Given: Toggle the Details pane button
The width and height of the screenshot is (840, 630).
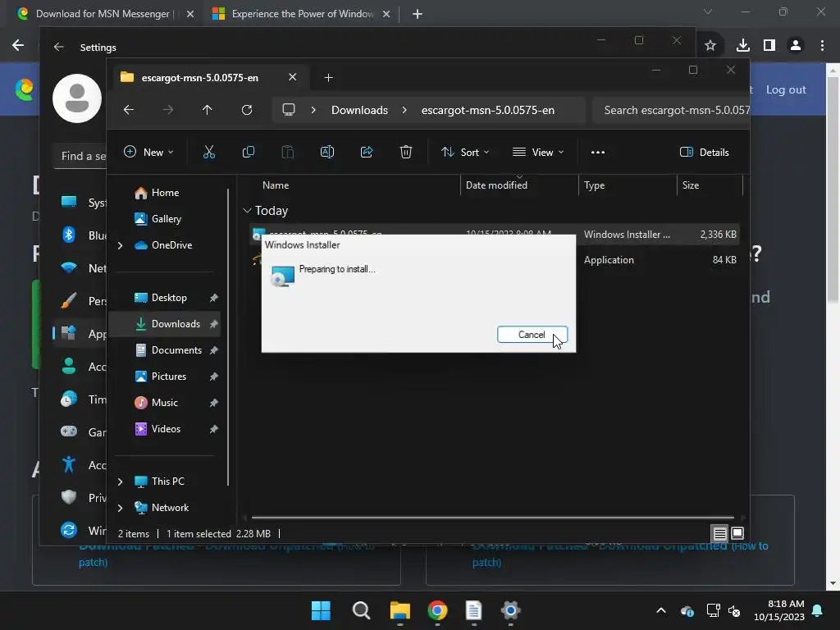Looking at the screenshot, I should point(705,152).
